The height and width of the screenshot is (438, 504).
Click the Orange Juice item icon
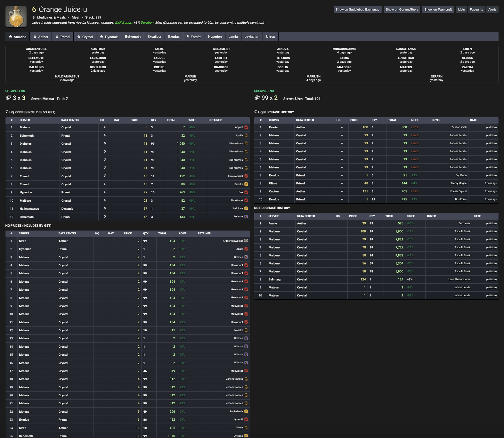(16, 17)
